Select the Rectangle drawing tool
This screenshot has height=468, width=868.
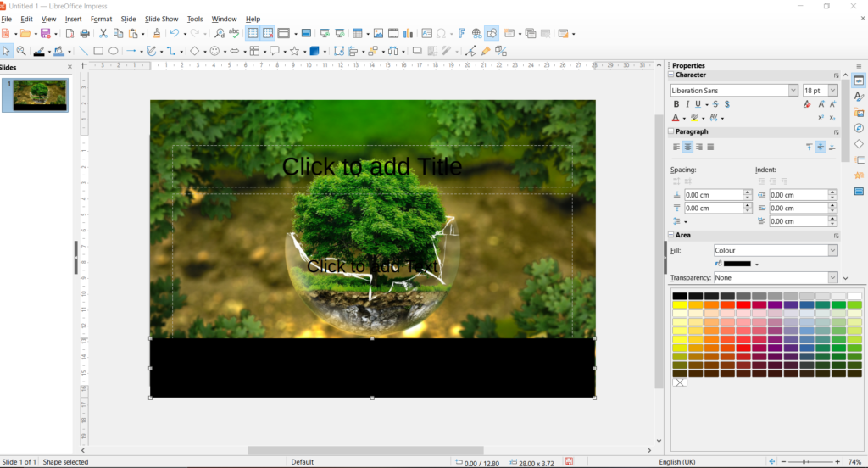pyautogui.click(x=98, y=51)
